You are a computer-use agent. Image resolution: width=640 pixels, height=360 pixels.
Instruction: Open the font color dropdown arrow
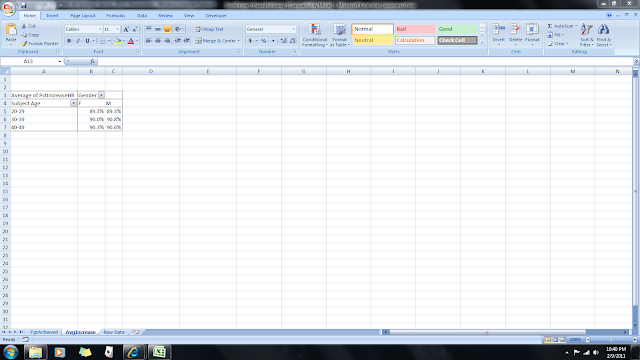137,41
